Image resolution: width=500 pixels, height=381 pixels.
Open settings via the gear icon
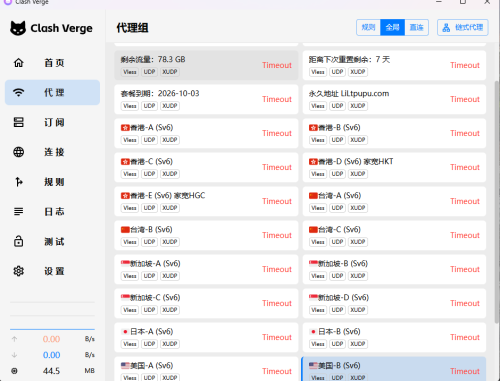click(x=19, y=271)
